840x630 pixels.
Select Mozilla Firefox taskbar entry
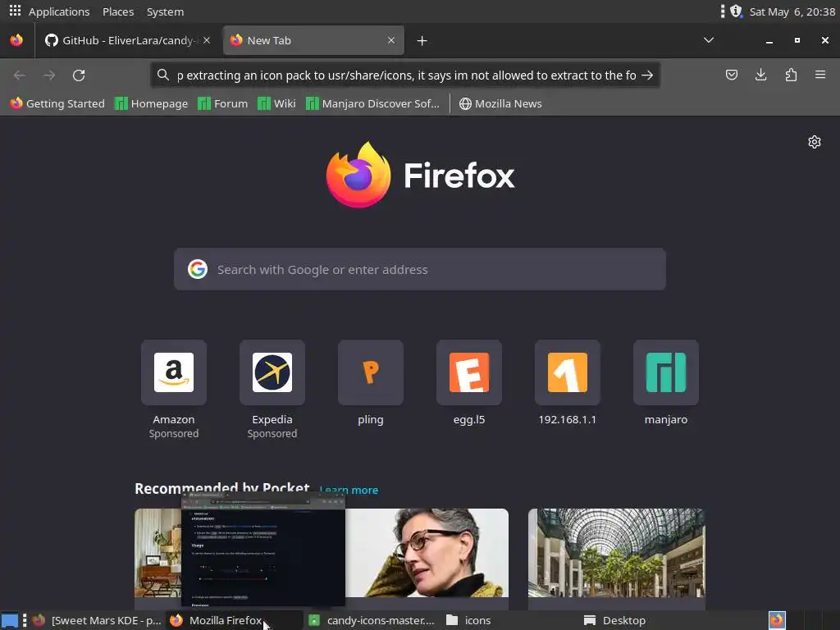pyautogui.click(x=235, y=620)
